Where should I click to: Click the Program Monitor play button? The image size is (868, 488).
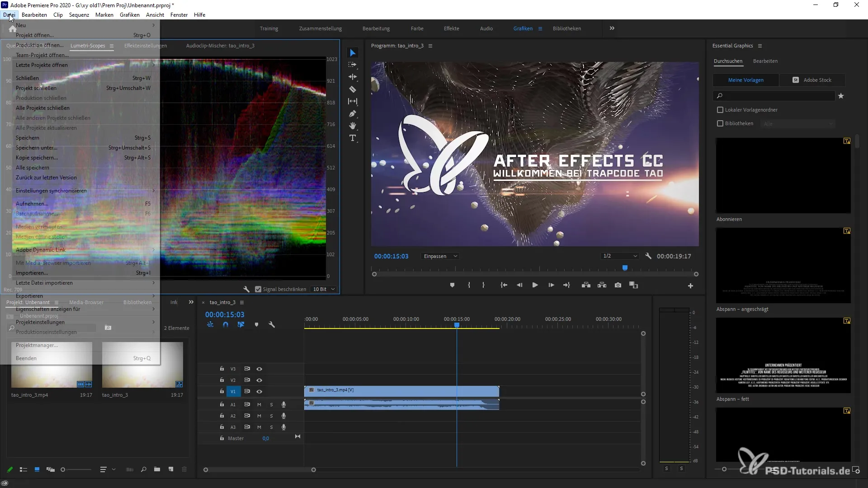click(535, 285)
